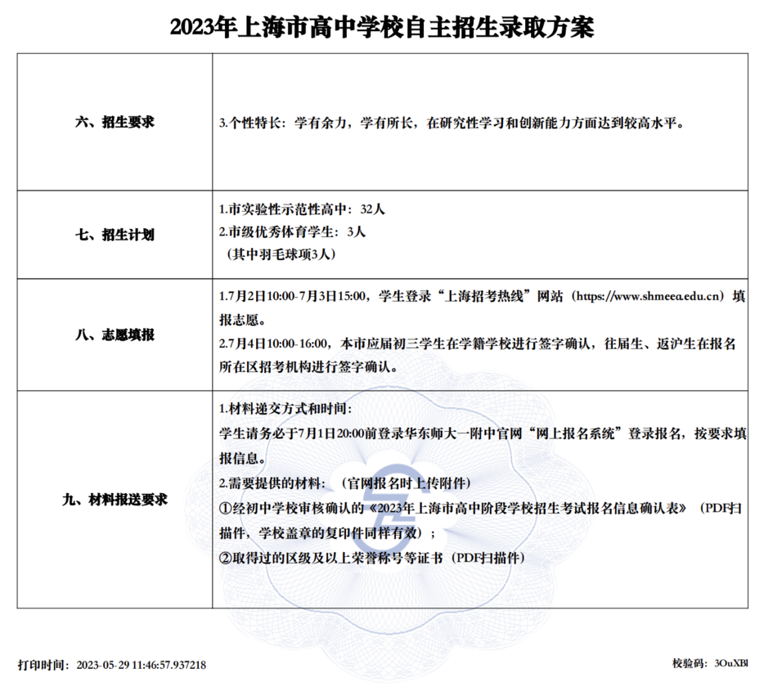The height and width of the screenshot is (700, 764).
Task: Click the line starting 3.个性特长
Action: pos(452,123)
